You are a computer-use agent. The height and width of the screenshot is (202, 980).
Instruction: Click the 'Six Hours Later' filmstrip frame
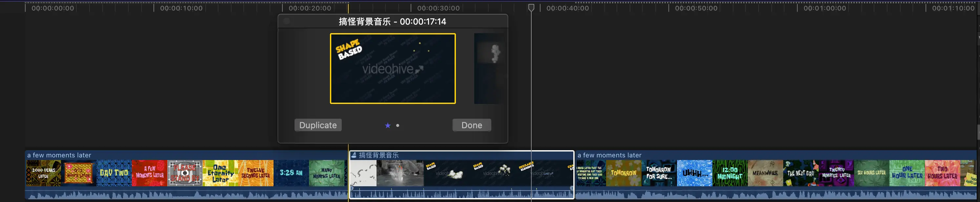[871, 173]
